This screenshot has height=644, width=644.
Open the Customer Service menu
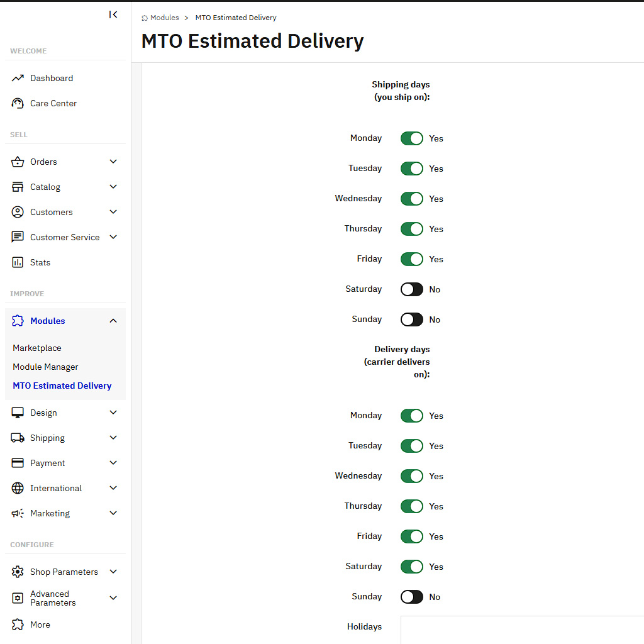tap(65, 237)
